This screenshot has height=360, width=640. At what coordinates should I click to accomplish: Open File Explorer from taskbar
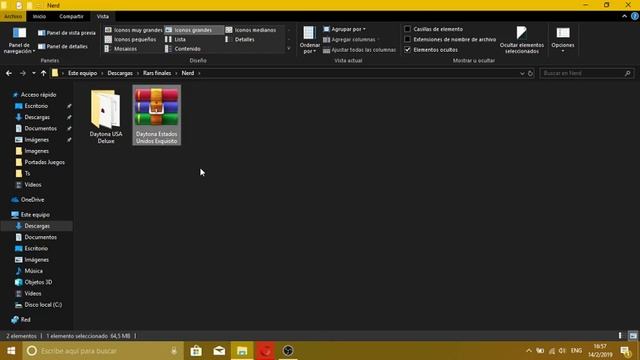pyautogui.click(x=242, y=351)
